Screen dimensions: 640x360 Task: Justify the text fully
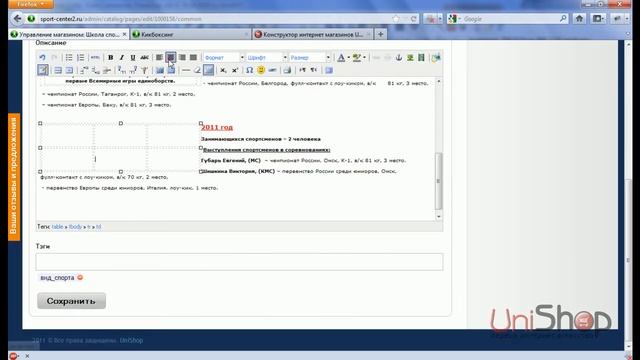[x=193, y=58]
